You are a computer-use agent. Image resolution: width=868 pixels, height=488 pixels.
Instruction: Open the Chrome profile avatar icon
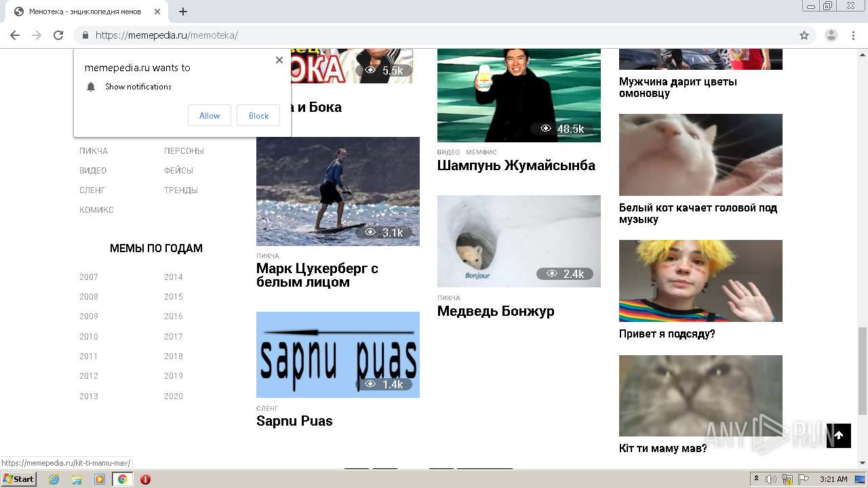coord(831,35)
